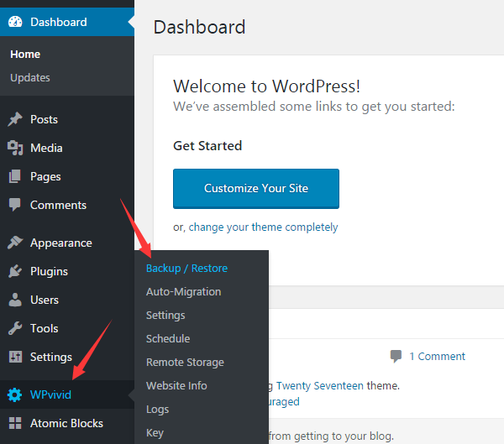Open the Updates submenu
The image size is (504, 444).
pos(30,78)
